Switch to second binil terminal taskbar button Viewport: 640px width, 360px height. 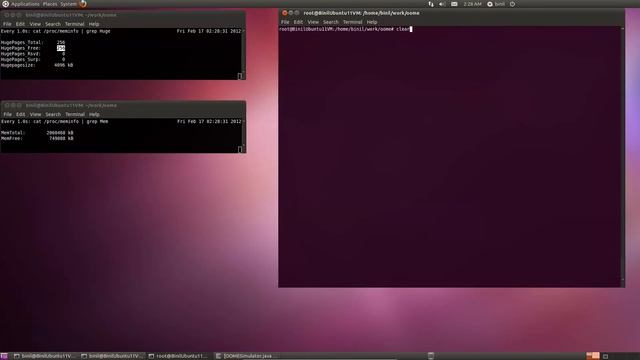pyautogui.click(x=111, y=356)
